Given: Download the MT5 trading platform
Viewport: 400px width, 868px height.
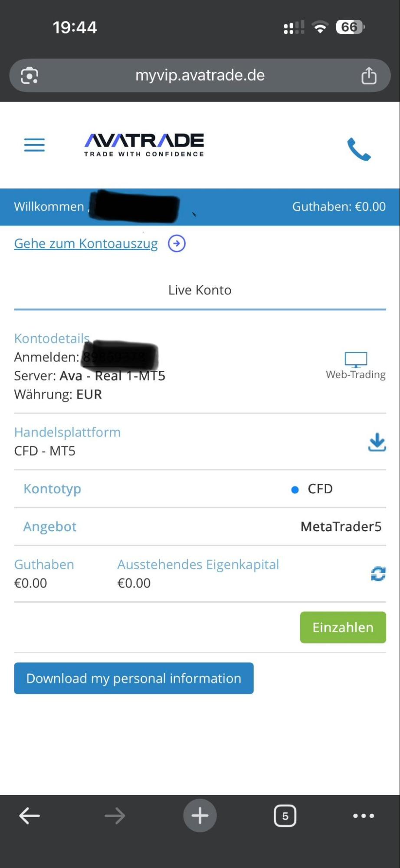Looking at the screenshot, I should [x=377, y=442].
